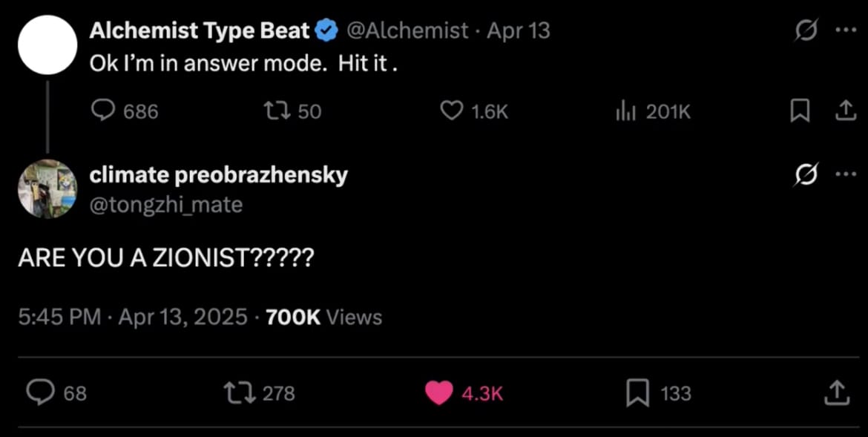Screen dimensions: 868x437
Task: Bookmark the Alchemist Type Beat tweet
Action: (799, 111)
